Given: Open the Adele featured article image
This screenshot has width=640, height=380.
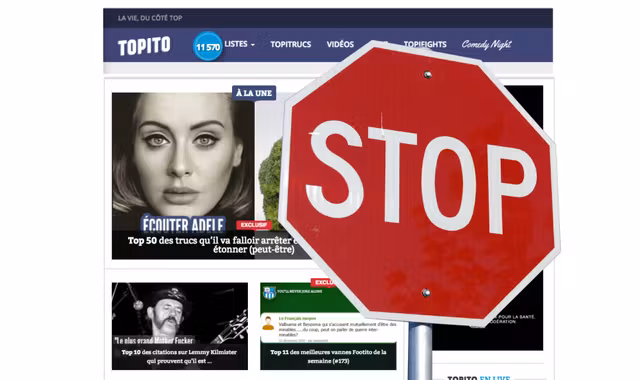Looking at the screenshot, I should click(x=183, y=161).
